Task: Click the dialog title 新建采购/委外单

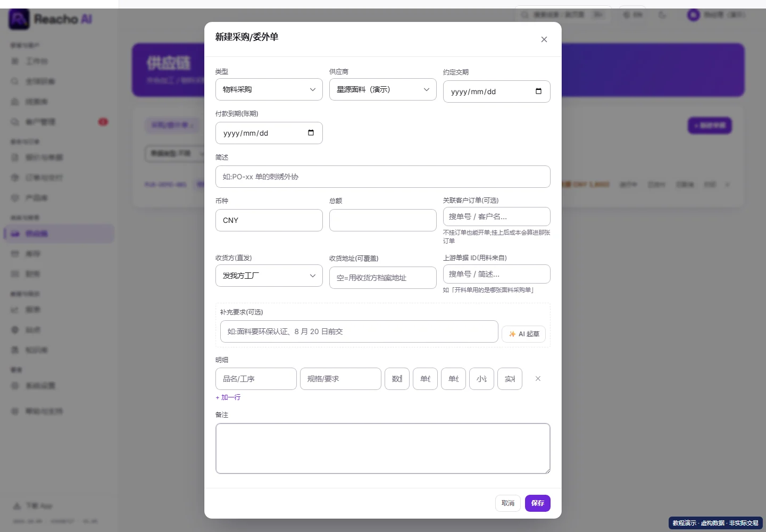Action: [246, 37]
